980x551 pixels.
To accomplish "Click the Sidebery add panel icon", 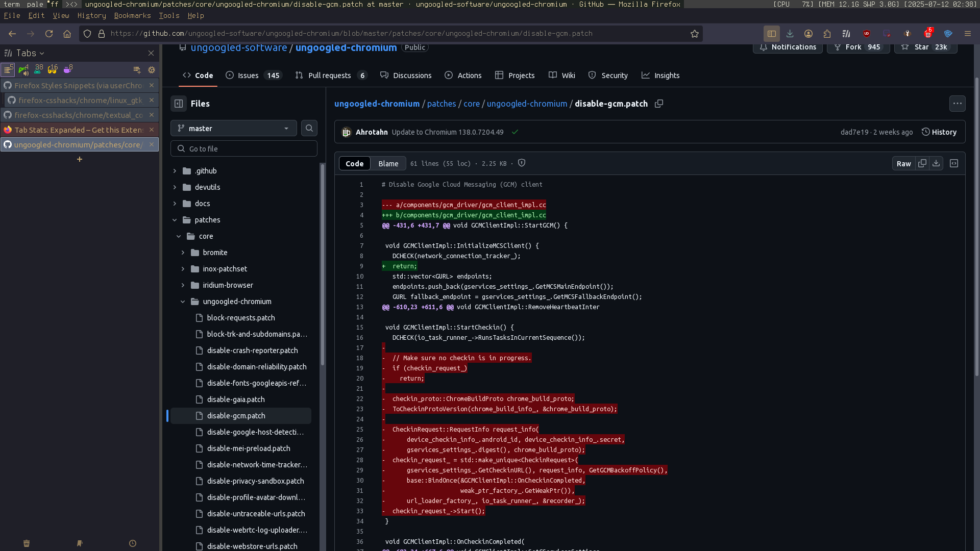I will (x=137, y=70).
